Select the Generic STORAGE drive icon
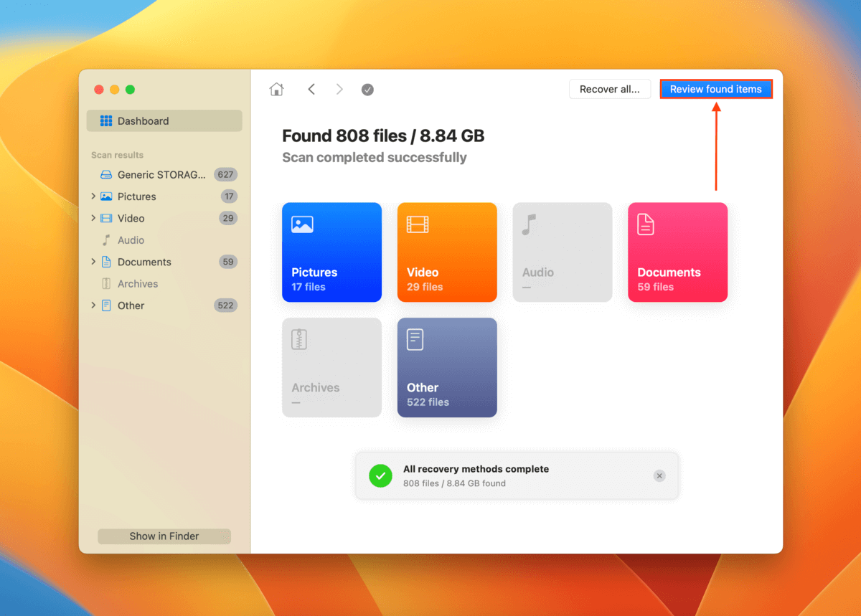This screenshot has height=616, width=861. pos(106,175)
